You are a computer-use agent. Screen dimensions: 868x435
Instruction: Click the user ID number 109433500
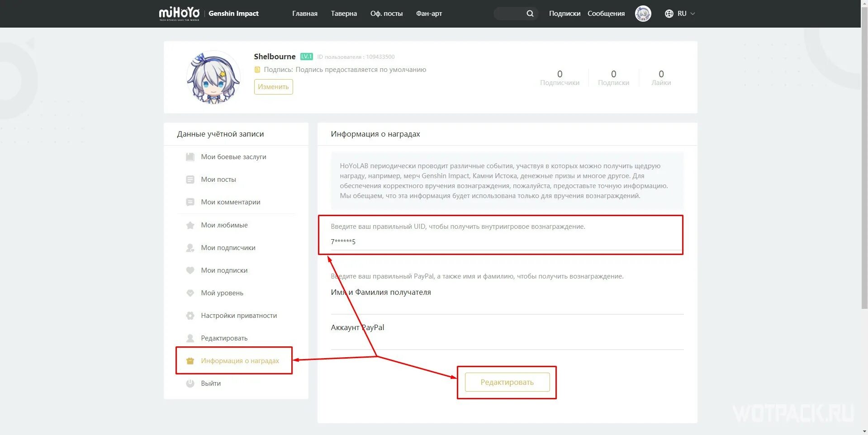pyautogui.click(x=380, y=57)
